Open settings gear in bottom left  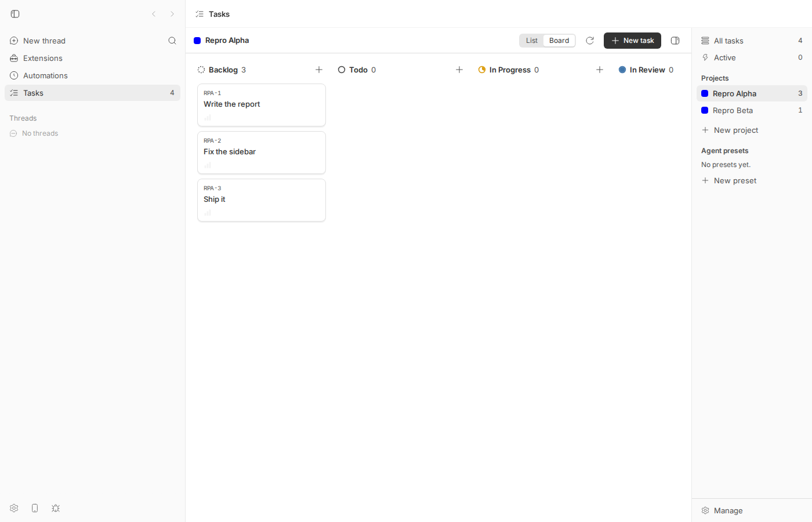tap(14, 508)
